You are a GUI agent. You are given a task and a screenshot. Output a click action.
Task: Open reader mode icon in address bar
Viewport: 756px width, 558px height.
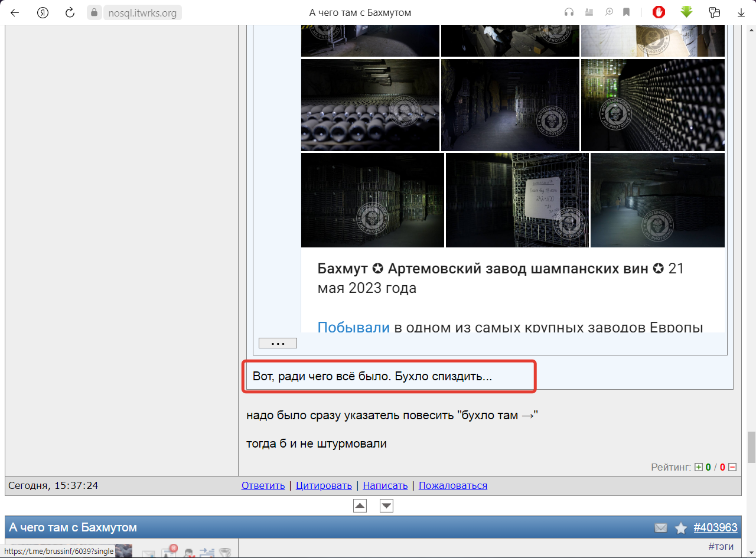click(x=588, y=12)
